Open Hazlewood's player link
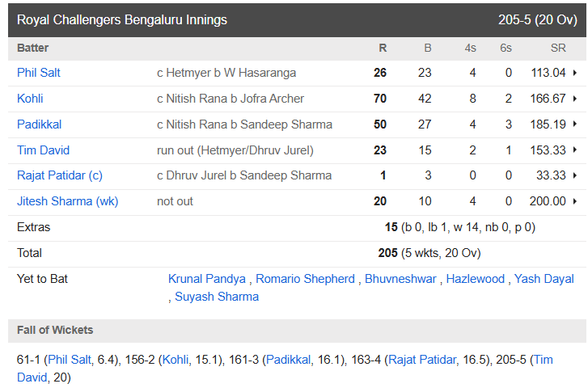588x388 pixels. 476,279
